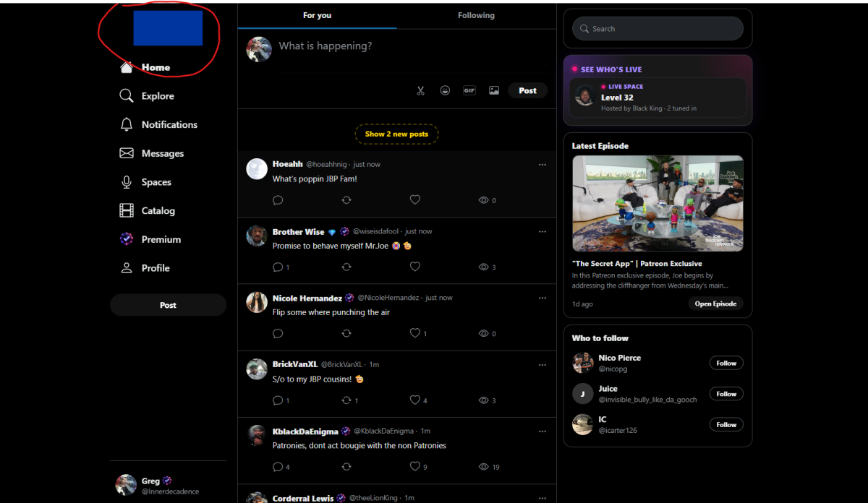Screen dimensions: 868x503
Task: Reply to Nicole Hernandez's post
Action: [x=278, y=334]
